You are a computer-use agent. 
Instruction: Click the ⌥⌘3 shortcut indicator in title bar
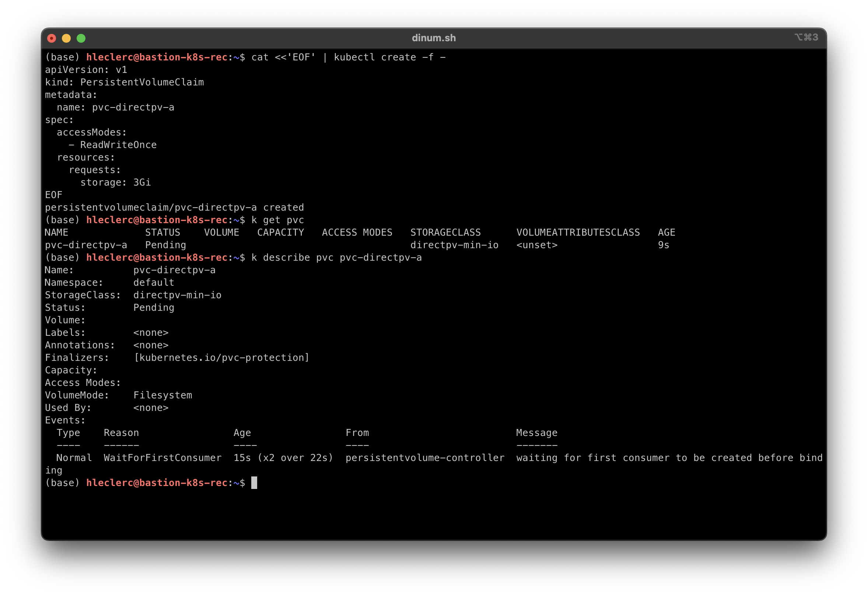[806, 37]
